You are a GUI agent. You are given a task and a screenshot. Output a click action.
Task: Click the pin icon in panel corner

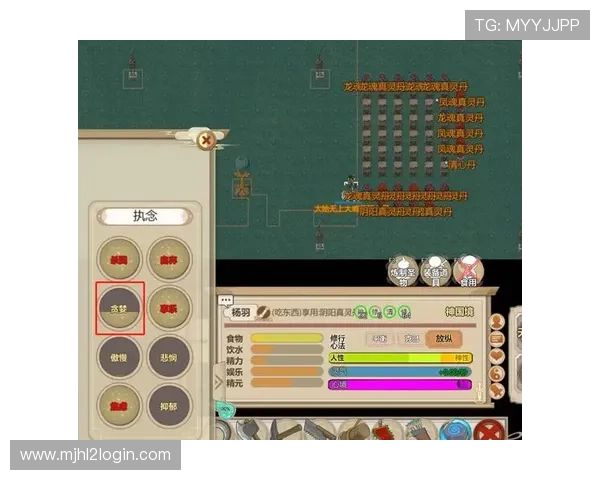tap(479, 391)
